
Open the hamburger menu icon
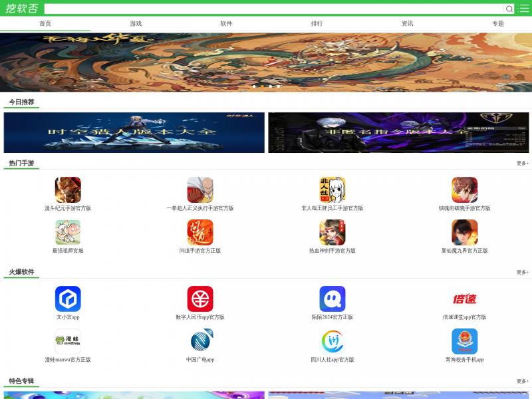click(x=523, y=9)
